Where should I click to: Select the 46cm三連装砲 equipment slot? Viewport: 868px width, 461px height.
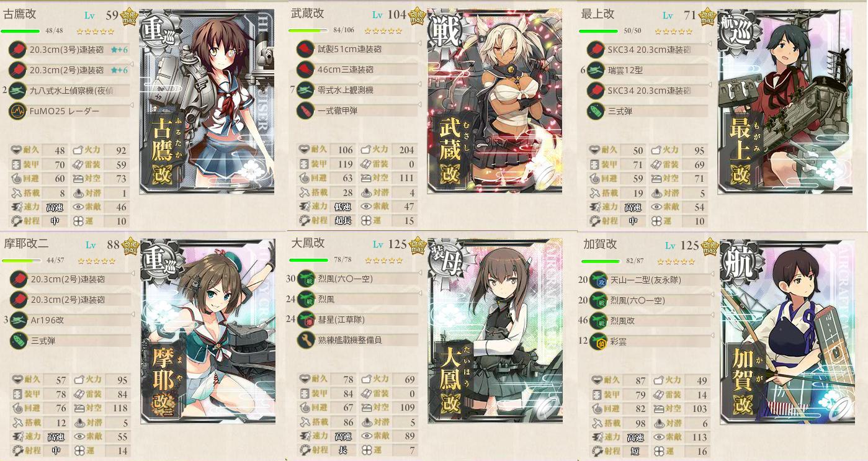356,69
